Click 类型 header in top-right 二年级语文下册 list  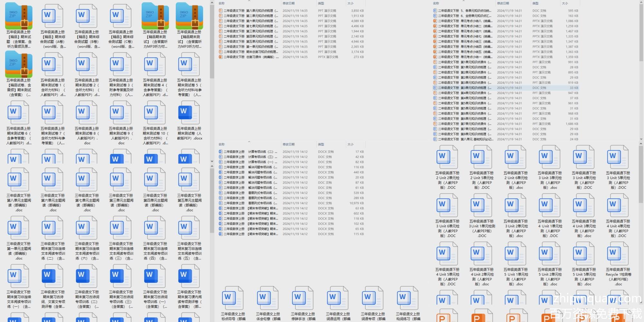click(535, 3)
